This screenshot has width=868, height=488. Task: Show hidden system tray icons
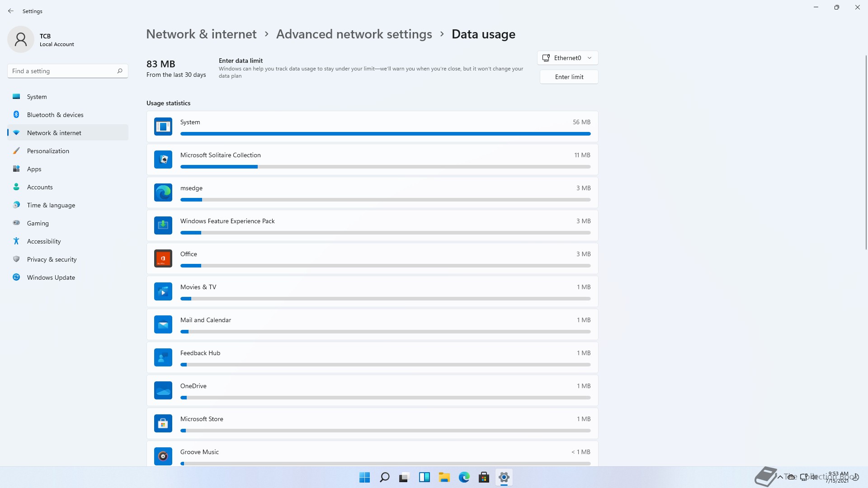tap(780, 477)
